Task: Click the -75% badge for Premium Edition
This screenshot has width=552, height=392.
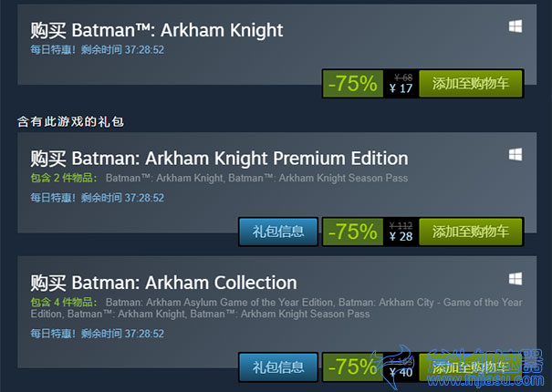Action: coord(352,231)
